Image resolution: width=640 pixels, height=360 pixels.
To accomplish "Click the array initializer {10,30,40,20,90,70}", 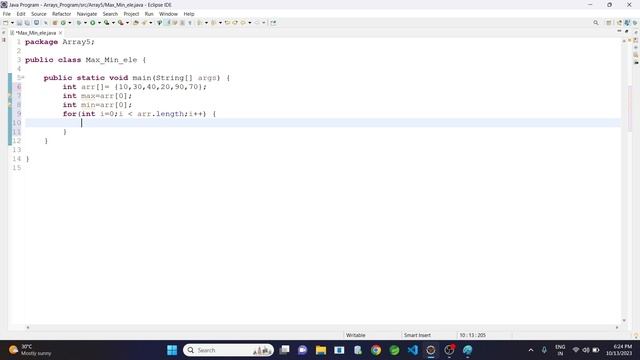I will point(159,87).
